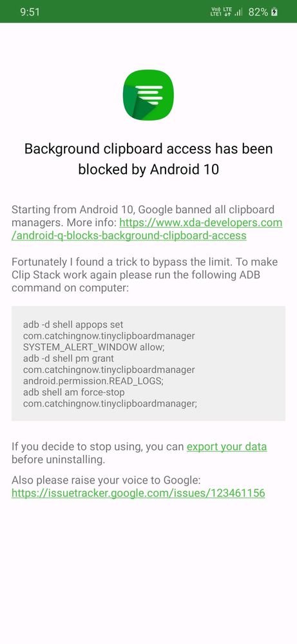Tap the adb shell am force-stop line

point(74,392)
